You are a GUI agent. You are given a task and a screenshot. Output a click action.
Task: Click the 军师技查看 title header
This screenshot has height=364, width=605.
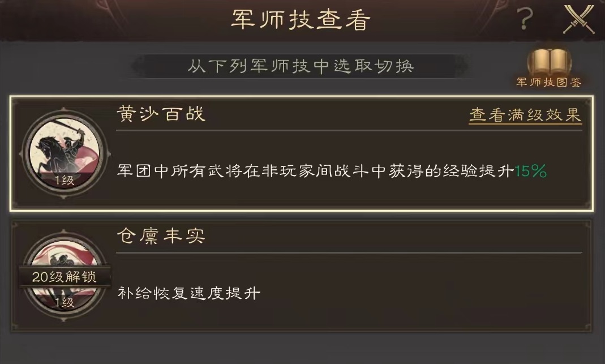[301, 20]
